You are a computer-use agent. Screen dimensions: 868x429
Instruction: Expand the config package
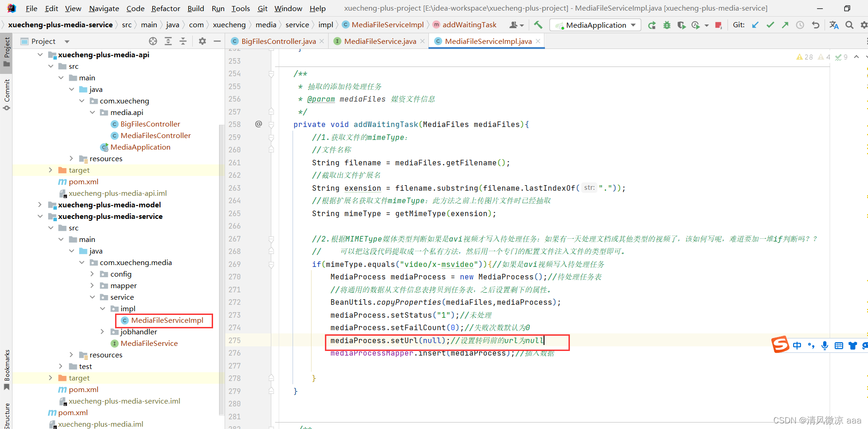pyautogui.click(x=92, y=274)
